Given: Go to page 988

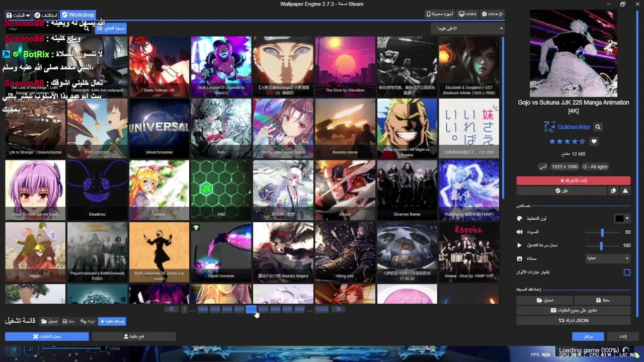Looking at the screenshot, I should click(203, 309).
